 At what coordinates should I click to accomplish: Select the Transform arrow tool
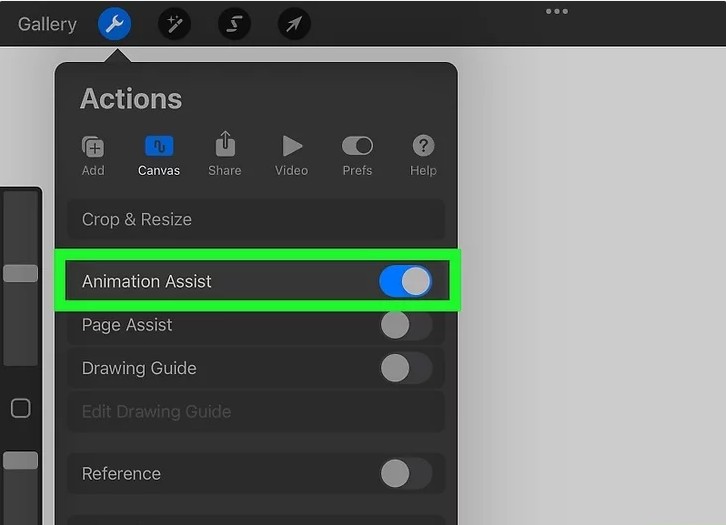click(x=294, y=24)
